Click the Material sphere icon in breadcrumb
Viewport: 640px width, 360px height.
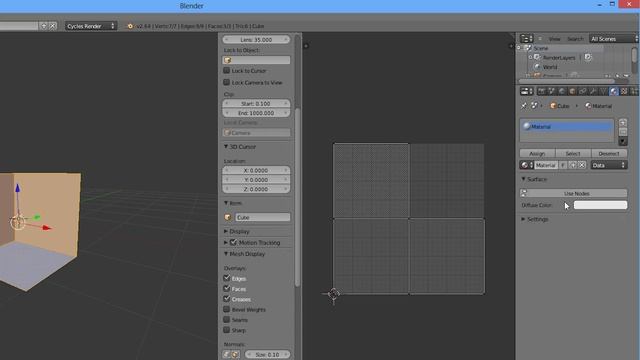click(x=588, y=106)
